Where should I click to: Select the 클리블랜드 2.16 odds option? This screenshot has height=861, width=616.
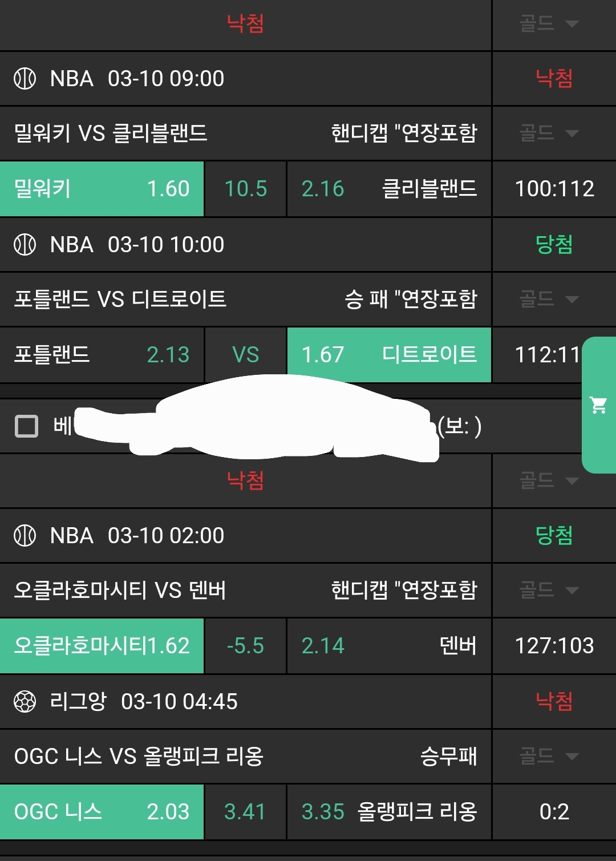tap(389, 189)
